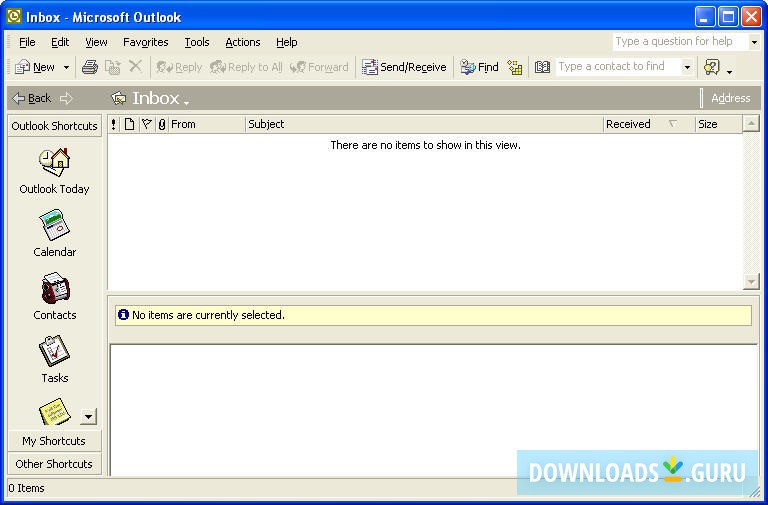
Task: Click the Forward button
Action: click(319, 67)
